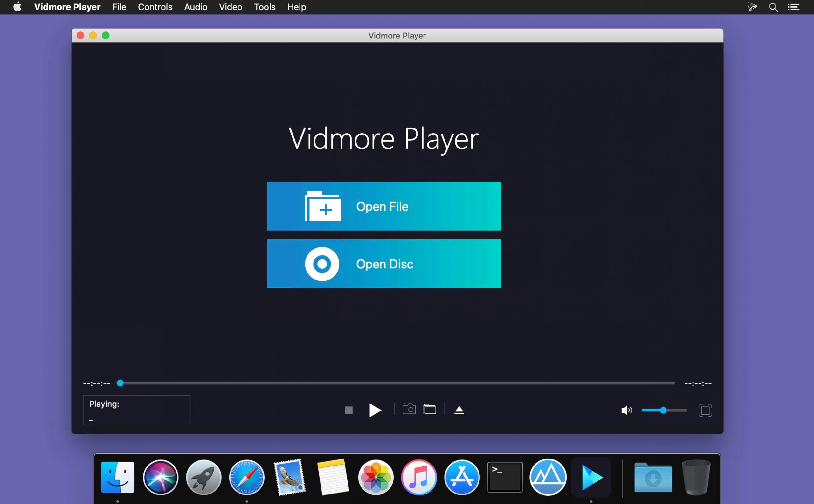814x504 pixels.
Task: Open the Controls menu
Action: point(155,7)
